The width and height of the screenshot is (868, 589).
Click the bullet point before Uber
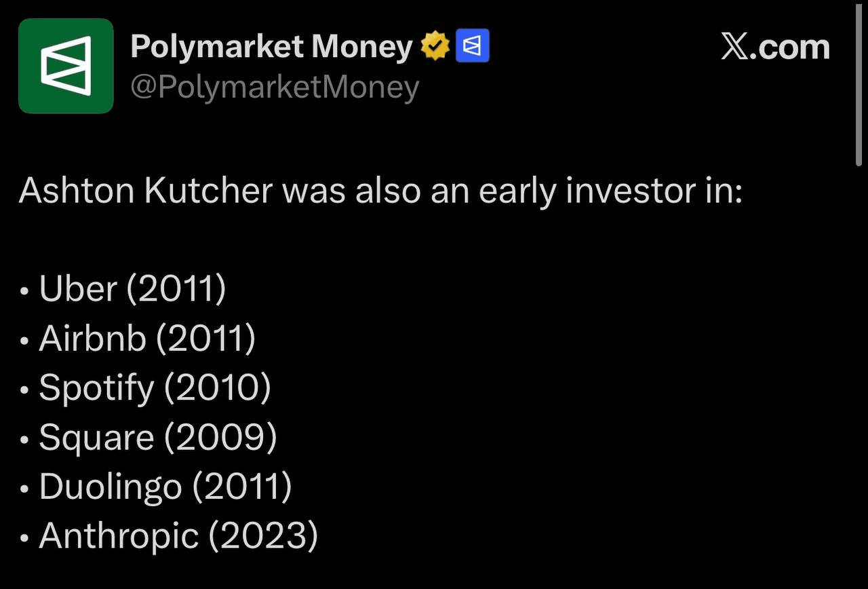click(25, 292)
